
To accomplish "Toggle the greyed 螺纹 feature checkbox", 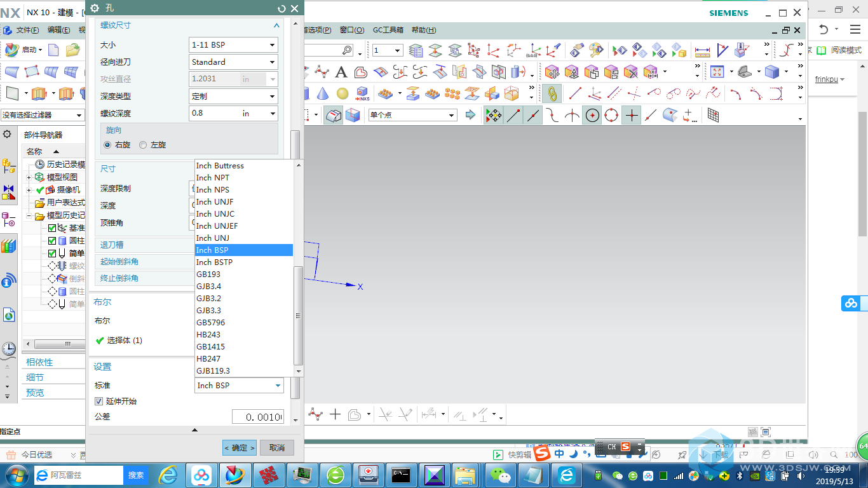I will [x=52, y=266].
